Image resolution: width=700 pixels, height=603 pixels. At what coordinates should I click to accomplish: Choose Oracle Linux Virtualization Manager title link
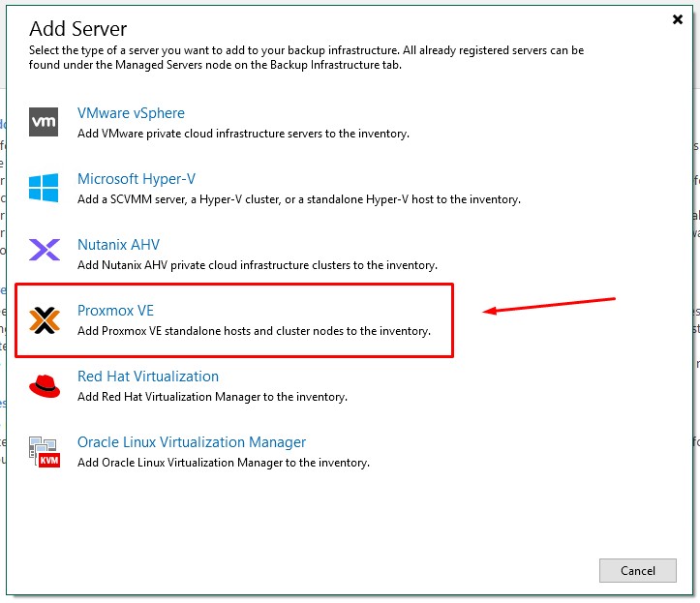pyautogui.click(x=192, y=442)
